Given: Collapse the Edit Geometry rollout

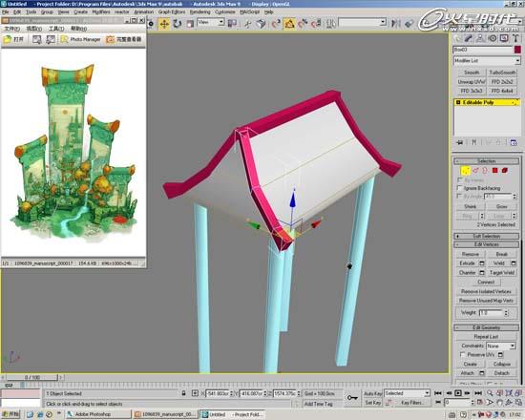Looking at the screenshot, I should pos(487,327).
